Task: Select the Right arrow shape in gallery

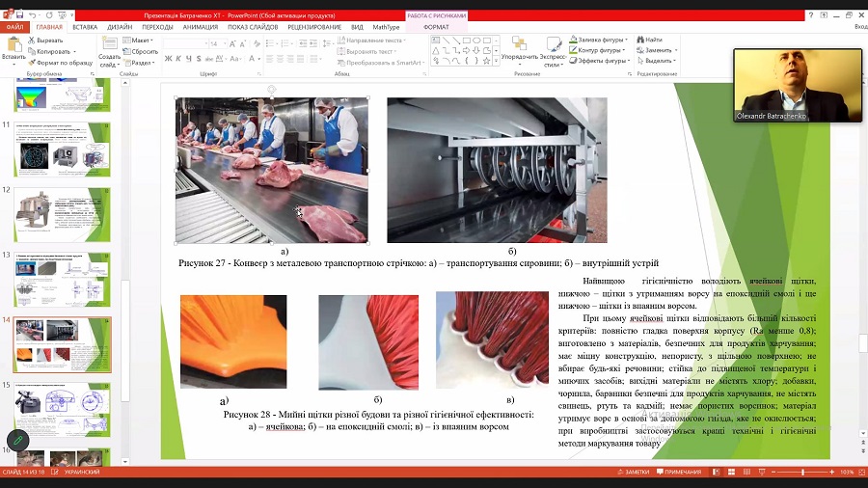Action: click(466, 50)
